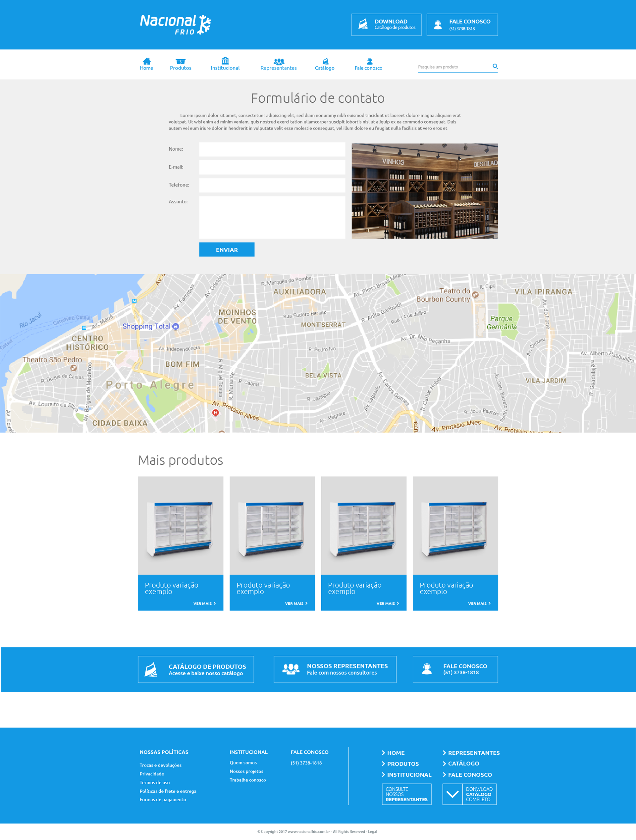
Task: Open Institucional via the building icon
Action: tap(225, 60)
